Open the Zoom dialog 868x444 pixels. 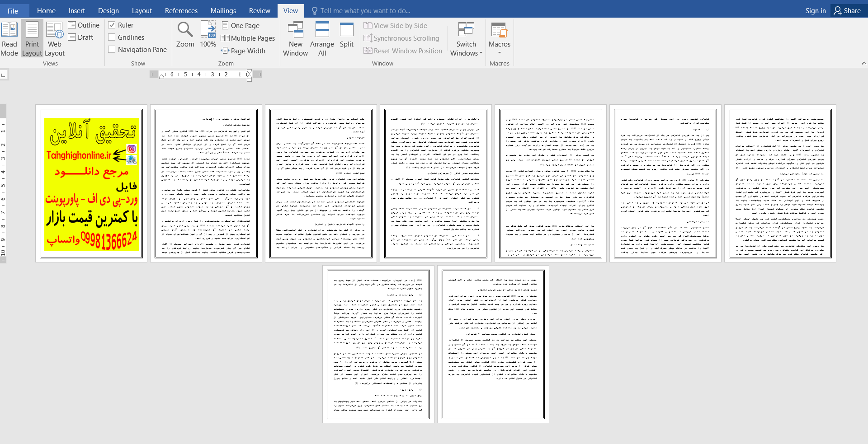[x=185, y=35]
